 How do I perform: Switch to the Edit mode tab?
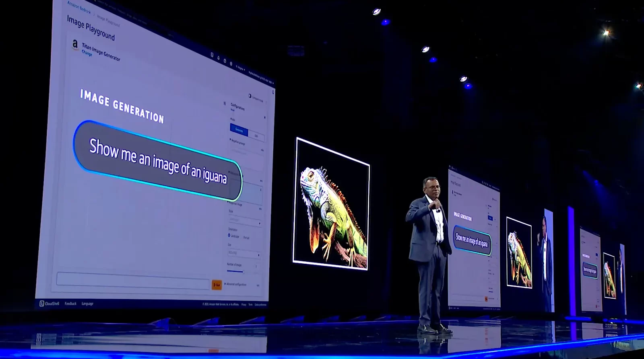[x=256, y=136]
